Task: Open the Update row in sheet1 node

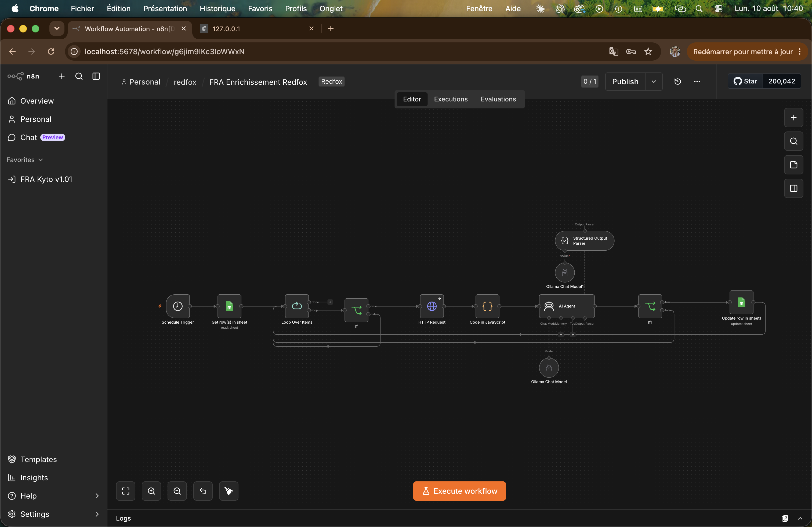Action: coord(741,302)
